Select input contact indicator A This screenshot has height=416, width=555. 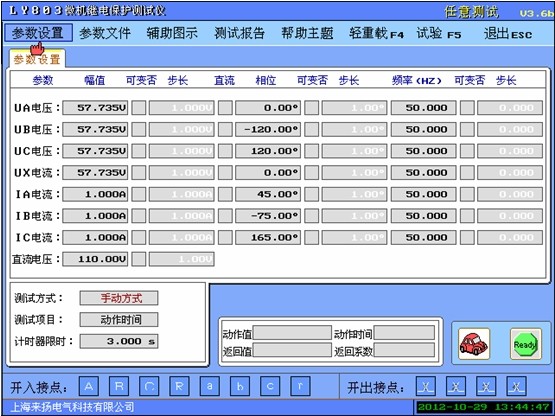coord(88,386)
